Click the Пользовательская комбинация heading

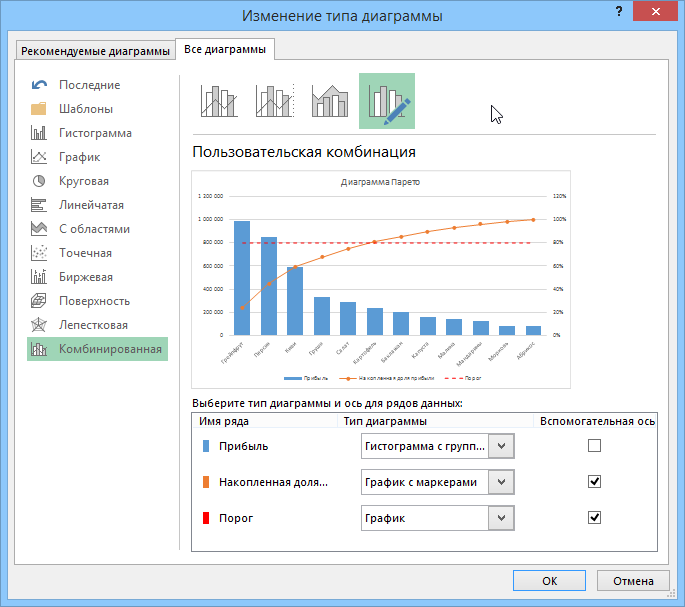click(x=304, y=152)
